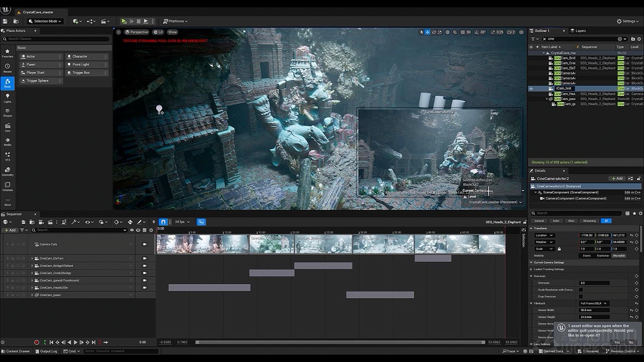Click the Add button in Sequencer

pos(10,230)
